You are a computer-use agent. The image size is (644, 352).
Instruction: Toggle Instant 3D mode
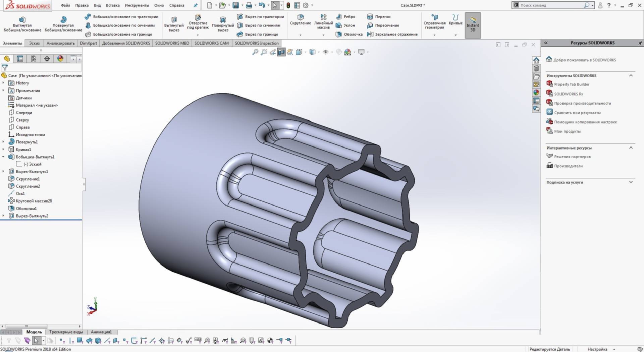click(473, 25)
